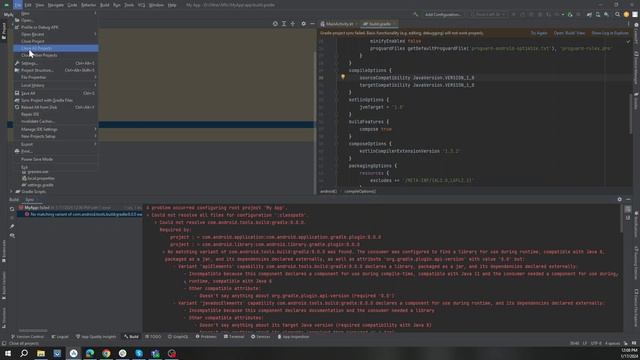Open build panel gear settings
This screenshot has width=640, height=360.
pos(619,199)
